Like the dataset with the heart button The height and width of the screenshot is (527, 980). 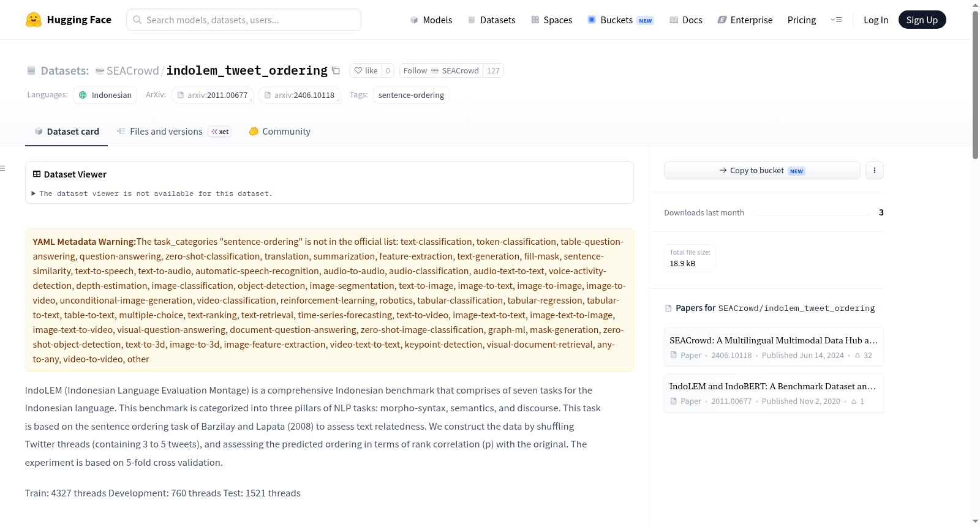[x=366, y=70]
